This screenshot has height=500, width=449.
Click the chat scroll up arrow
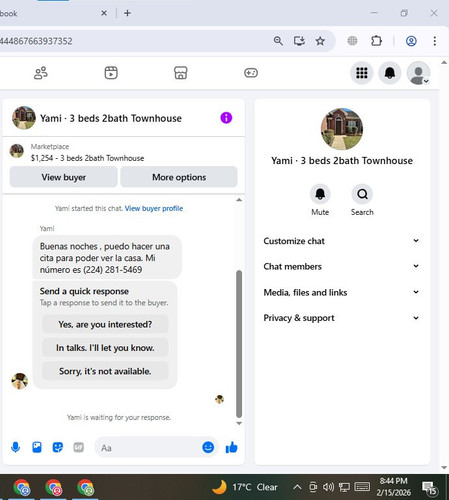pyautogui.click(x=239, y=200)
